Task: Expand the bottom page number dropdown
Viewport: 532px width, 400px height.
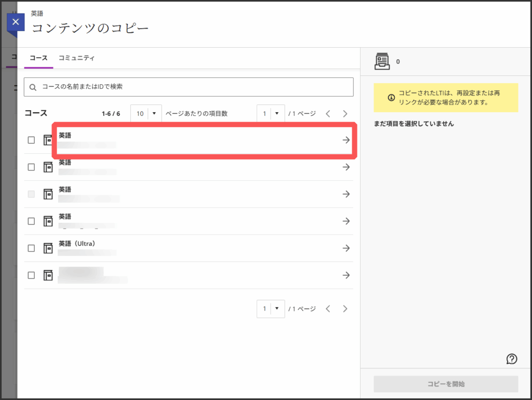Action: 271,309
